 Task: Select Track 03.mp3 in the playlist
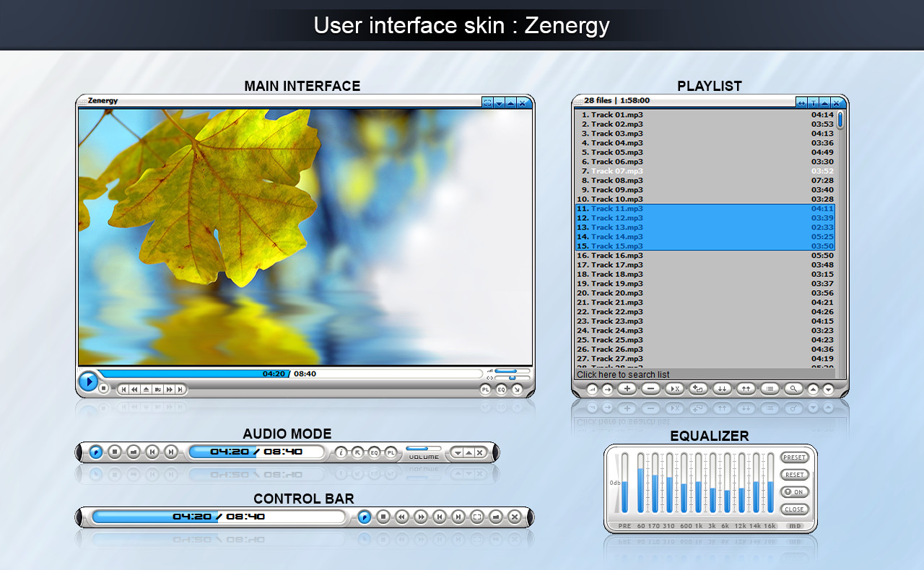tap(621, 133)
